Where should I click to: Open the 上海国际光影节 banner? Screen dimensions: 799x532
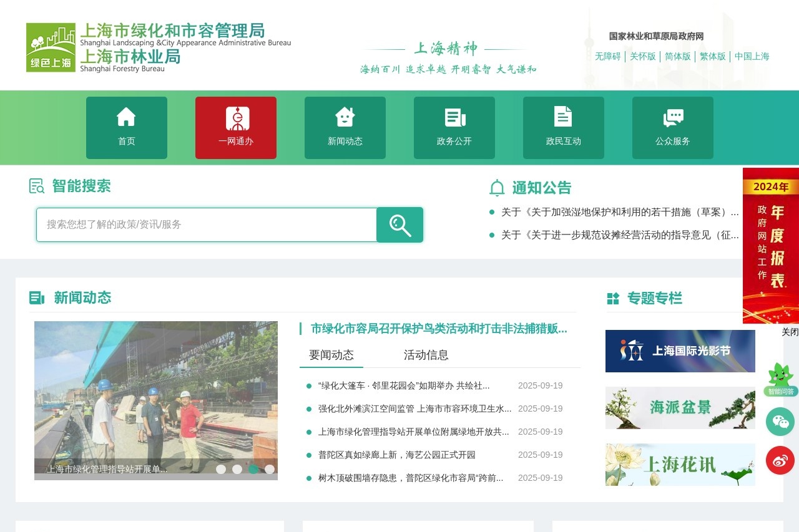click(x=680, y=351)
